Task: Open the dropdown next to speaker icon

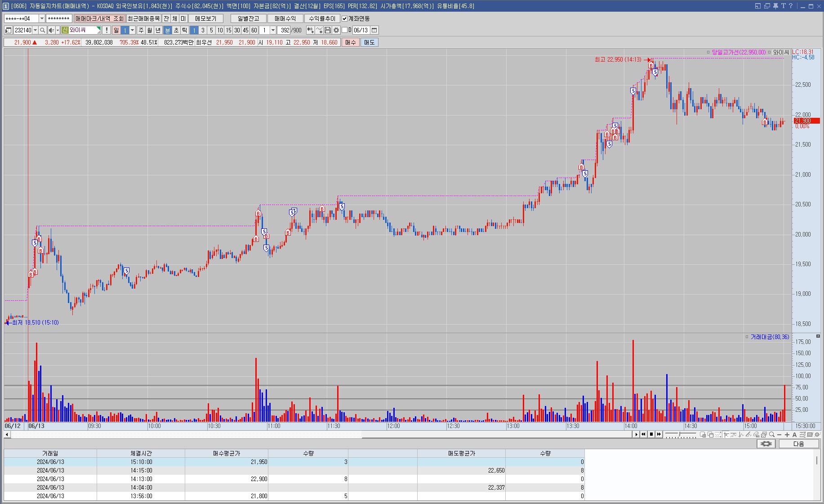Action: 58,30
